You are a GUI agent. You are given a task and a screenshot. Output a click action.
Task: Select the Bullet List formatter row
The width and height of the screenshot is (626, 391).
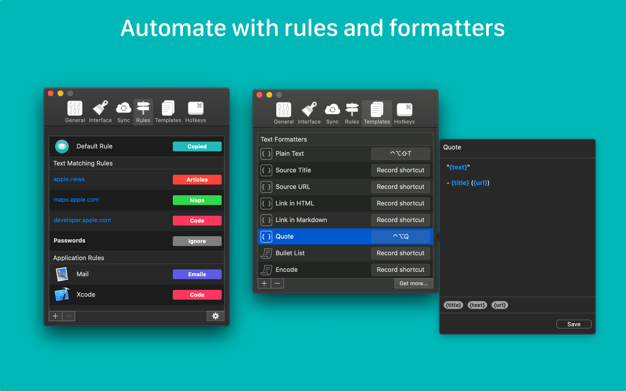click(345, 253)
